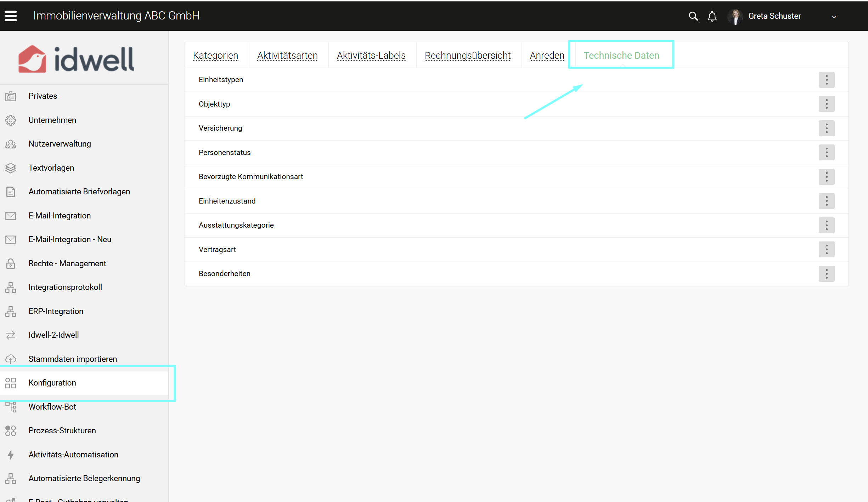Open the three-dot menu for Besonderheiten

(x=826, y=274)
